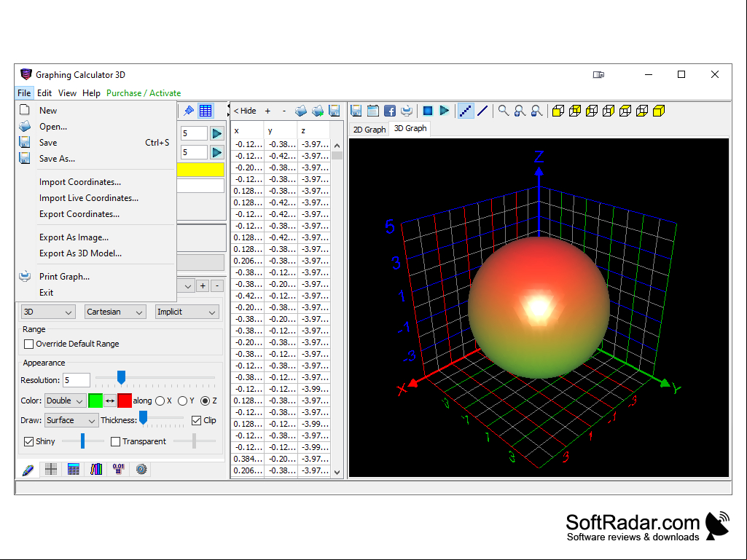Choose the fully yellow solid cube icon

click(x=659, y=111)
